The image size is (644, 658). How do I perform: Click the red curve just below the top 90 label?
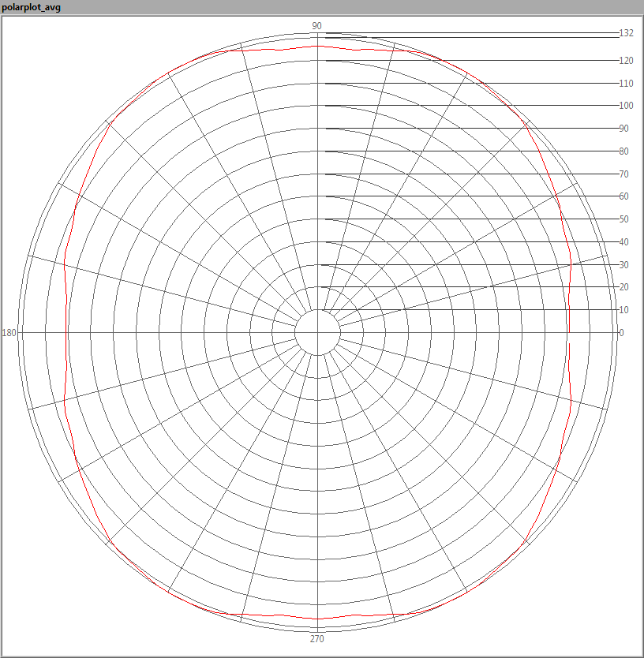317,47
